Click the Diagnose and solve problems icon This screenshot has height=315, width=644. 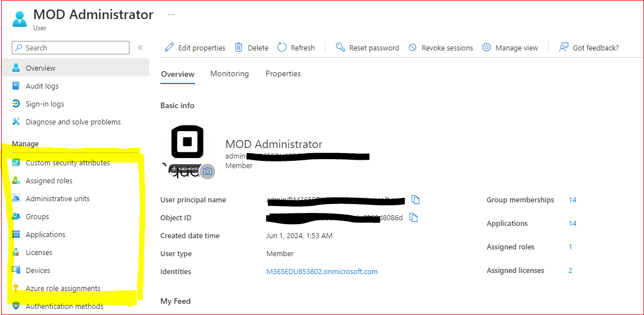(x=16, y=122)
